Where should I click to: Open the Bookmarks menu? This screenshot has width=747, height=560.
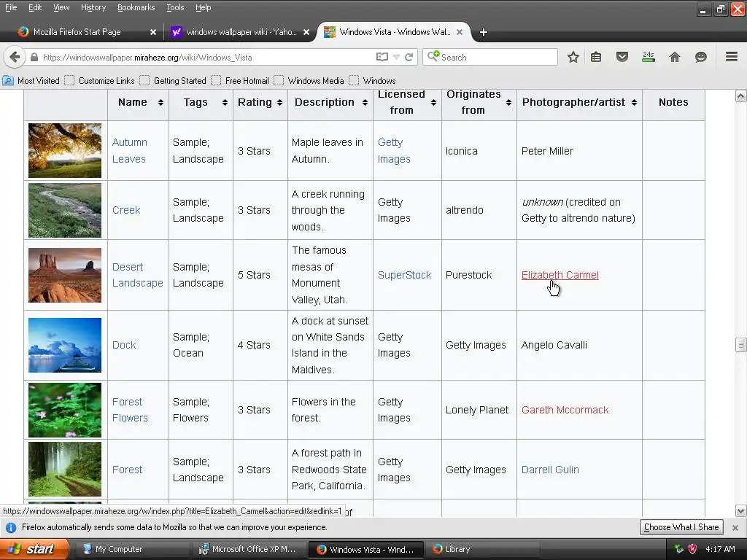coord(136,7)
